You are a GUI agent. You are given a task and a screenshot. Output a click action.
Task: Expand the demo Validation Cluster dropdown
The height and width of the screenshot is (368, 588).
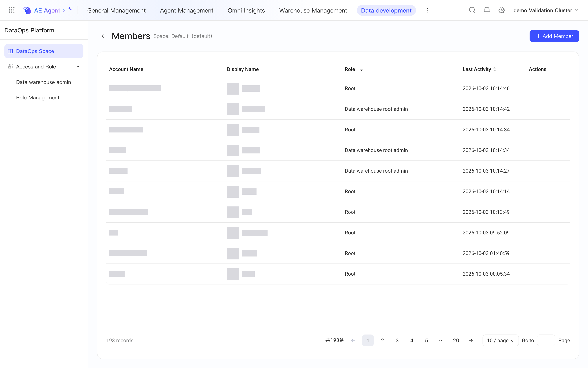[x=546, y=10]
